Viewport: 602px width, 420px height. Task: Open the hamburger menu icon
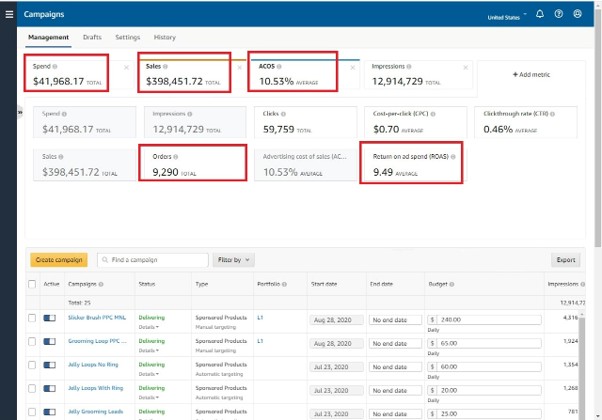[x=9, y=14]
